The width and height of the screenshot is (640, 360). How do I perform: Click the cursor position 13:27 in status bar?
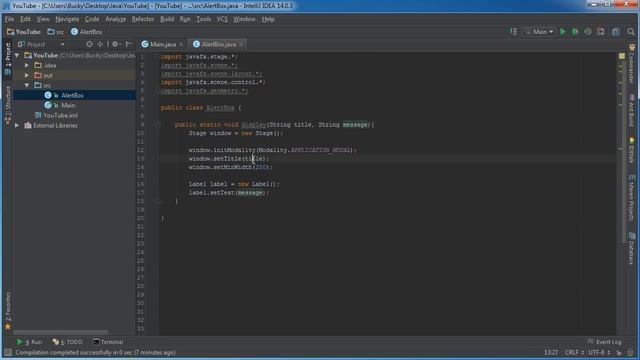[551, 352]
